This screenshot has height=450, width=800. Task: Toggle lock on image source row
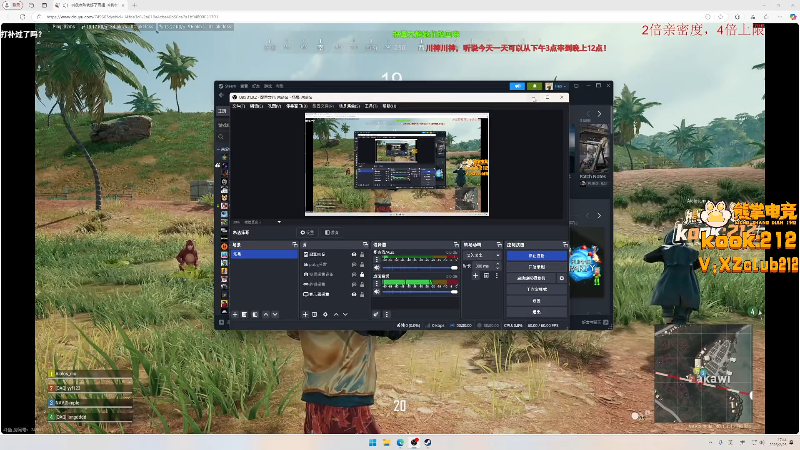point(362,254)
